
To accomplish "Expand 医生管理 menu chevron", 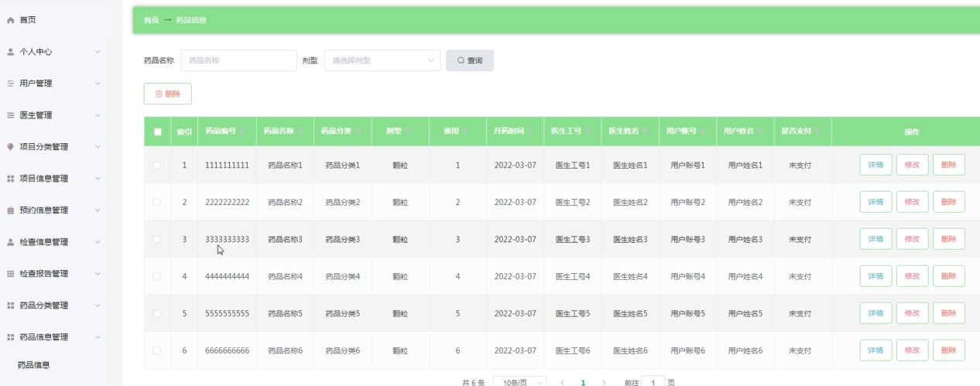I will click(x=98, y=115).
